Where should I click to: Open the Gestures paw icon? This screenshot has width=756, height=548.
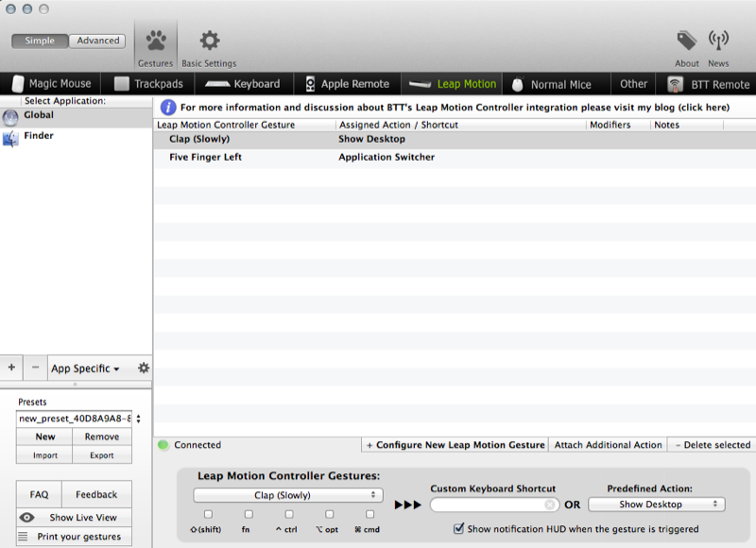point(156,42)
